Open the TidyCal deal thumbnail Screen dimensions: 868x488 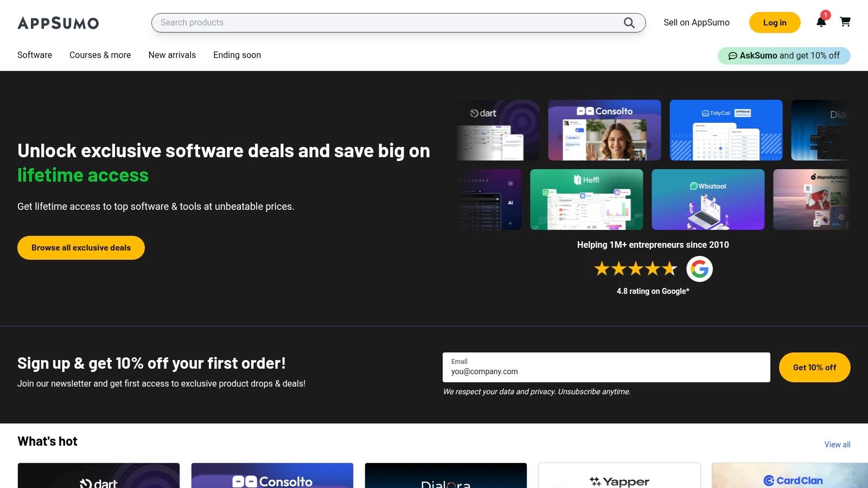click(726, 130)
